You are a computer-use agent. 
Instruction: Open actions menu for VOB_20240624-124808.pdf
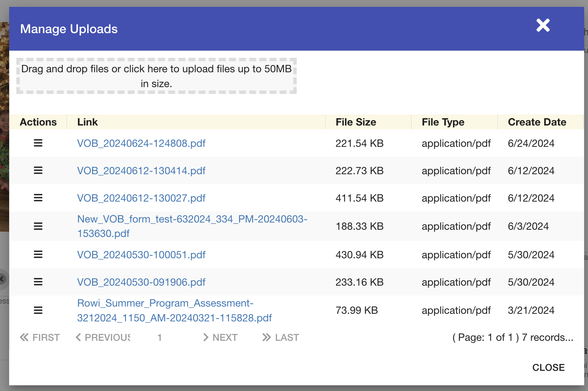(x=38, y=143)
